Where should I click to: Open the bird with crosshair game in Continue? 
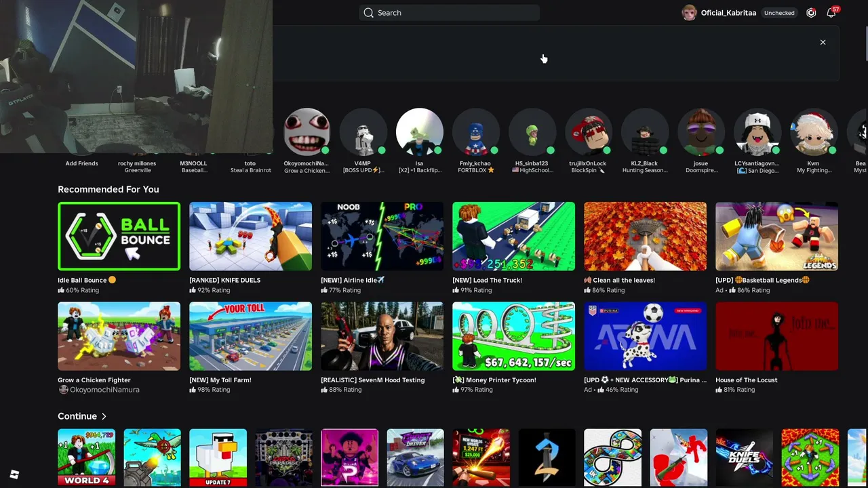point(153,457)
